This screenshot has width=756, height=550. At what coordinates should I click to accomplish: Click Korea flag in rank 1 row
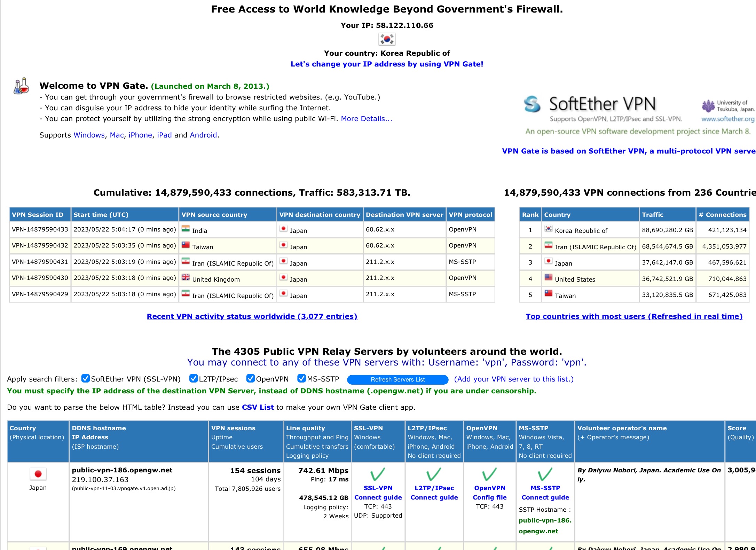point(548,229)
